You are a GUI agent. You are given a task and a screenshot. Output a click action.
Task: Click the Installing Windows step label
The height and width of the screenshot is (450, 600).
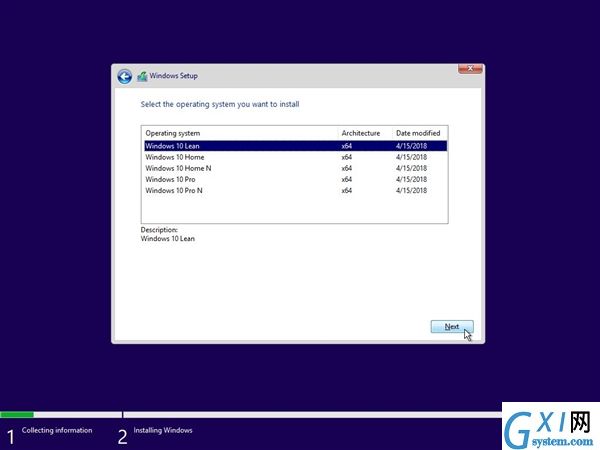click(163, 430)
